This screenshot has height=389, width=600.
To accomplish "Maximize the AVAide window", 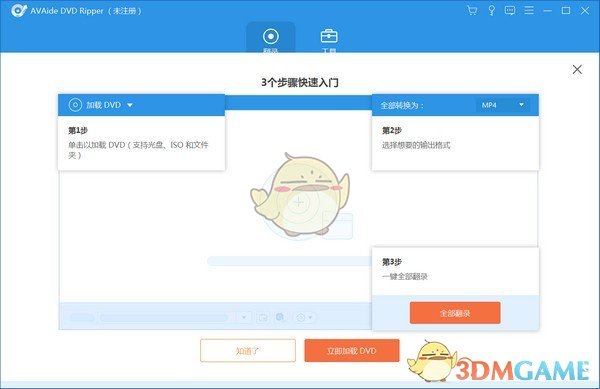I will (566, 10).
